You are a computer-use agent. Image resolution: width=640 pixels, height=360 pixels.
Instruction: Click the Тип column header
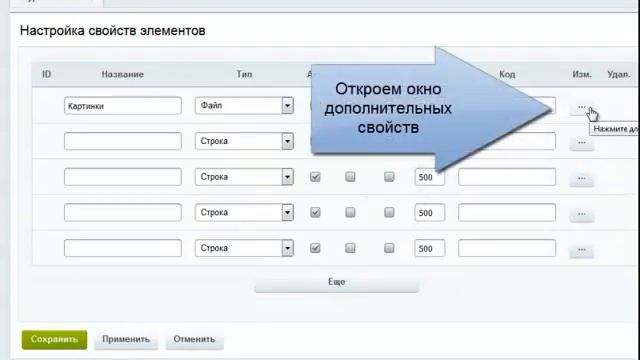(244, 74)
